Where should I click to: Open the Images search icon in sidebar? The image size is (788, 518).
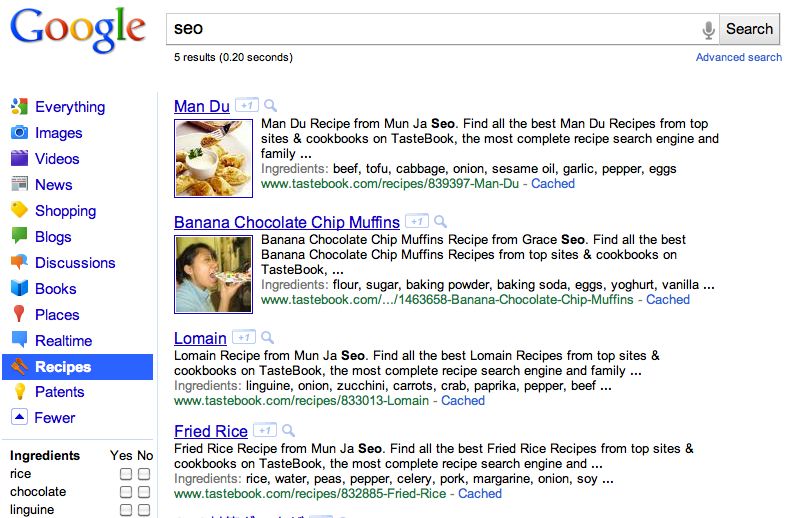pos(19,133)
